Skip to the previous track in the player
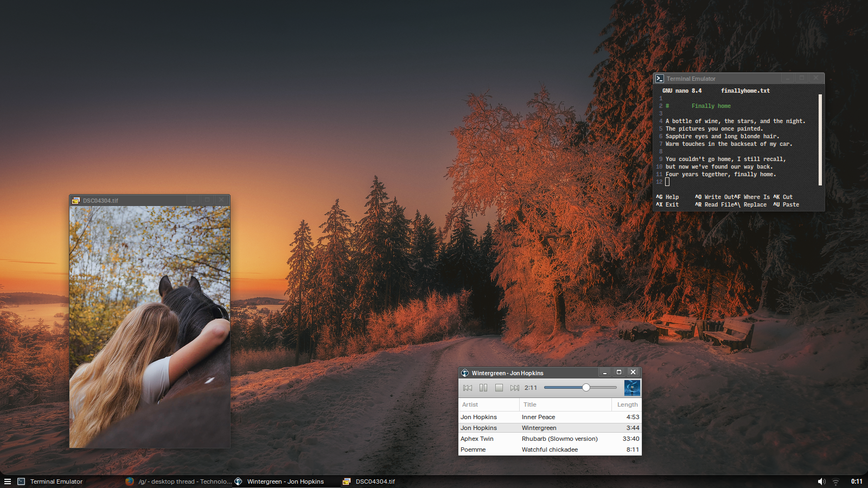The image size is (868, 488). (x=468, y=388)
